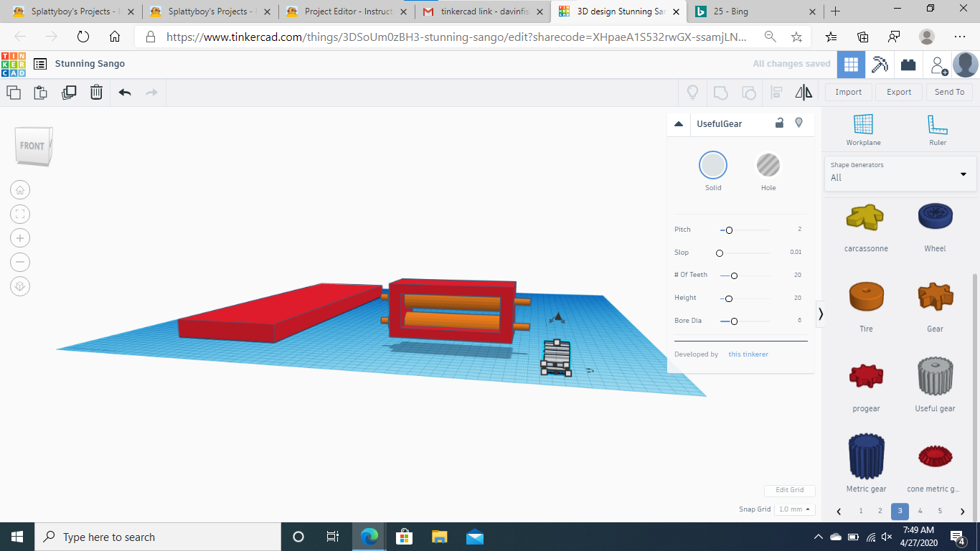Hide the UsefulGear shape with bulb icon
Image resolution: width=980 pixels, height=551 pixels.
[x=799, y=123]
